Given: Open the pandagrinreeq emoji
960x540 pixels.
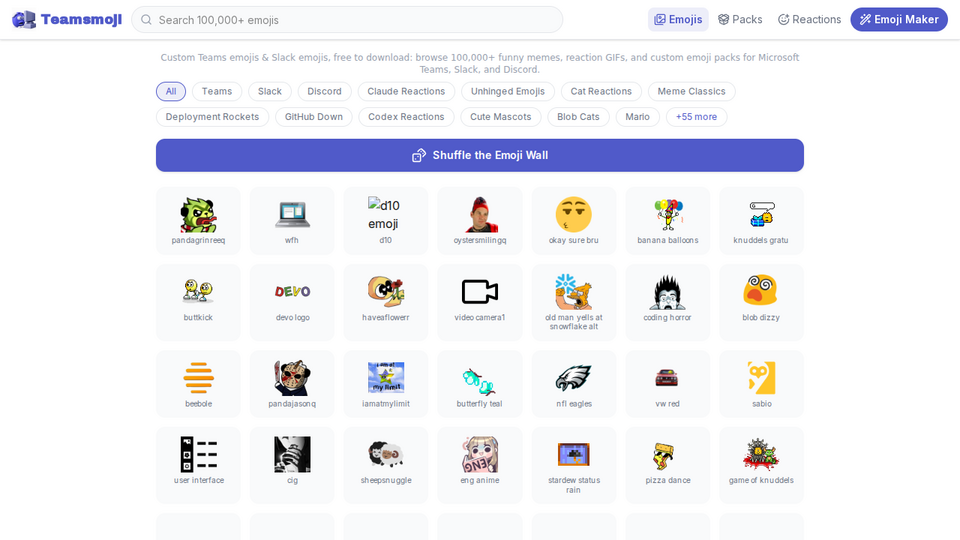Looking at the screenshot, I should (x=198, y=221).
